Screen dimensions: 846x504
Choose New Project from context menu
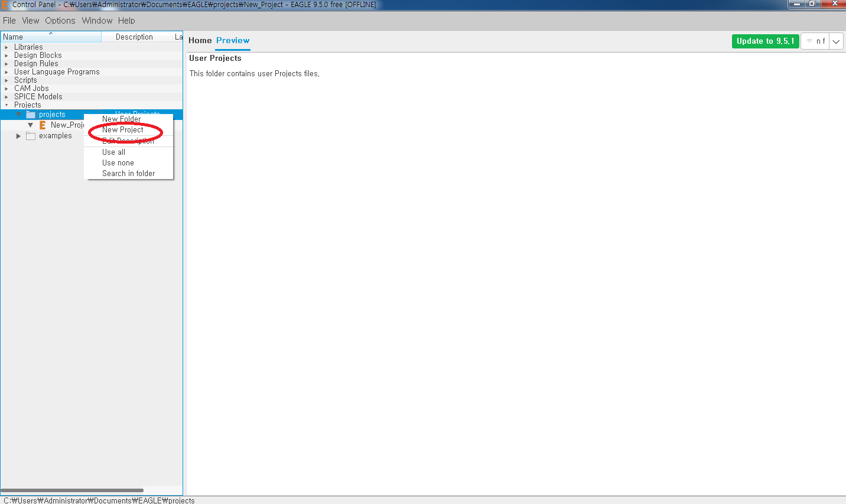129,130
